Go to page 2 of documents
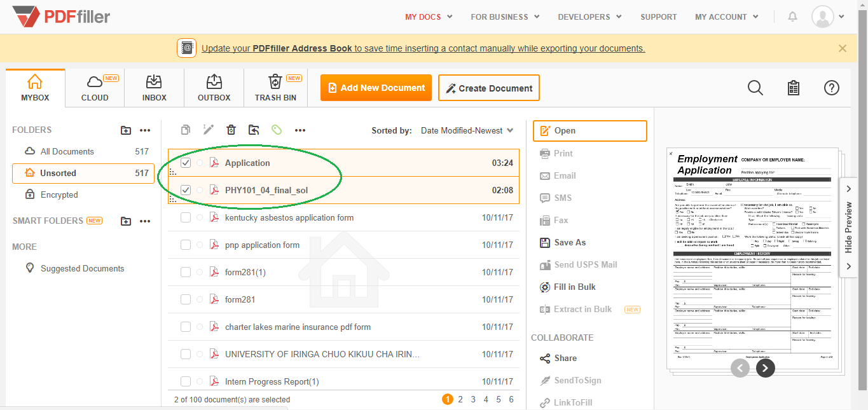 [x=460, y=399]
